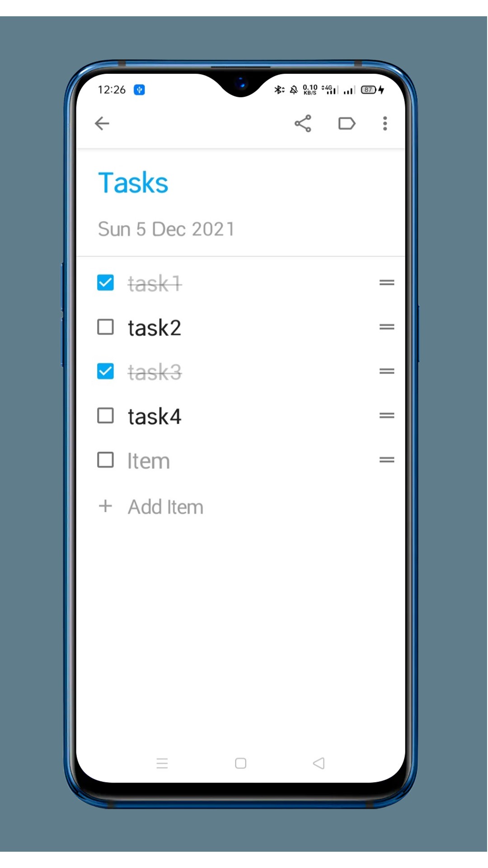Check the Item checkbox
The image size is (488, 868).
click(105, 459)
